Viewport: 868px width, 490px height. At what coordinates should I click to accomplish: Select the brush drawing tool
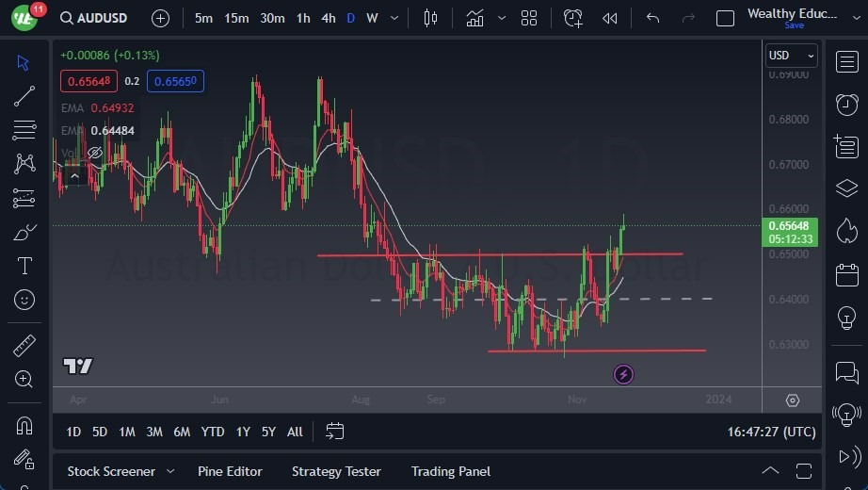(24, 232)
